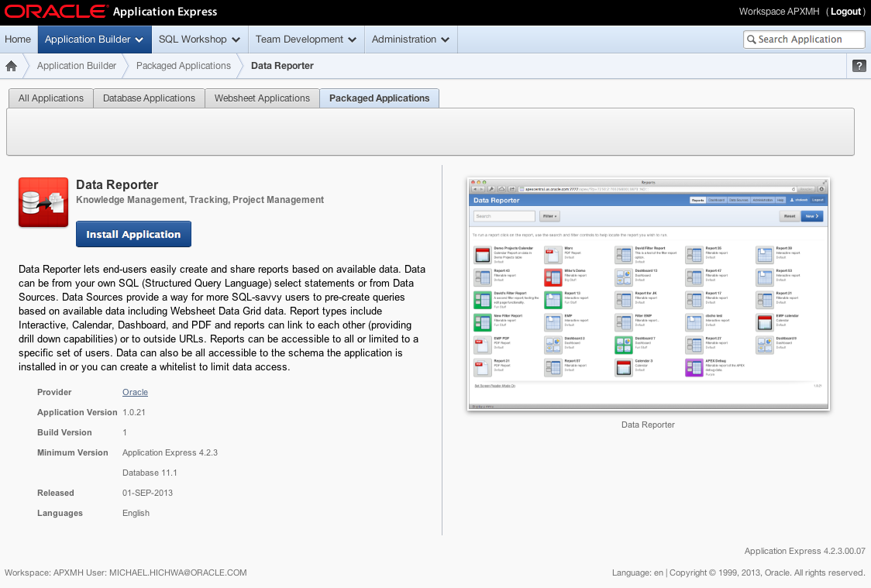Viewport: 871px width, 588px height.
Task: Select the Packaged Applications tab
Action: [379, 98]
